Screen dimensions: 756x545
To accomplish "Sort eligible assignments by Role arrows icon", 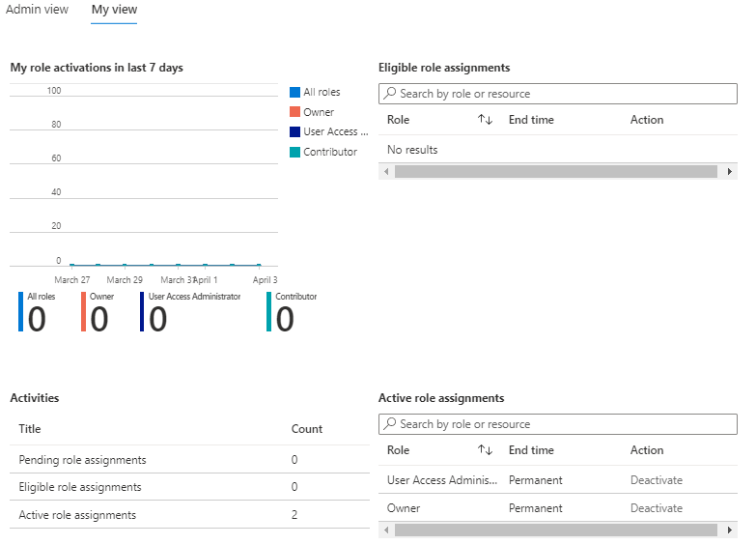I will pos(485,120).
